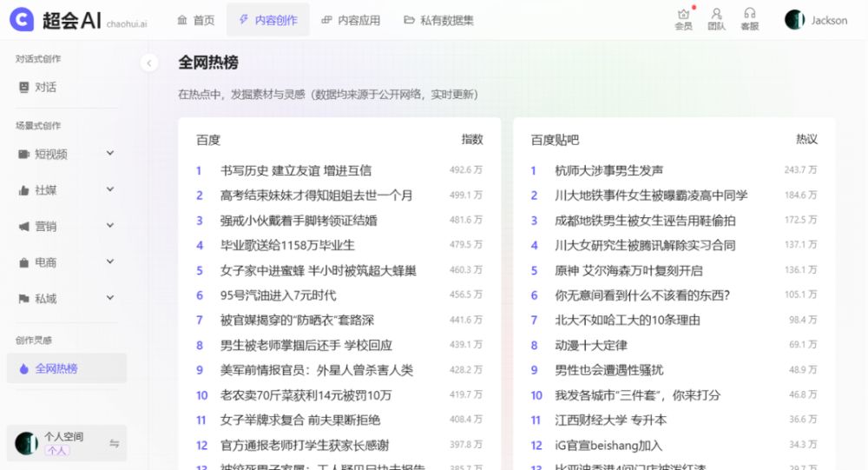Click the Jackson avatar picture

click(x=794, y=20)
